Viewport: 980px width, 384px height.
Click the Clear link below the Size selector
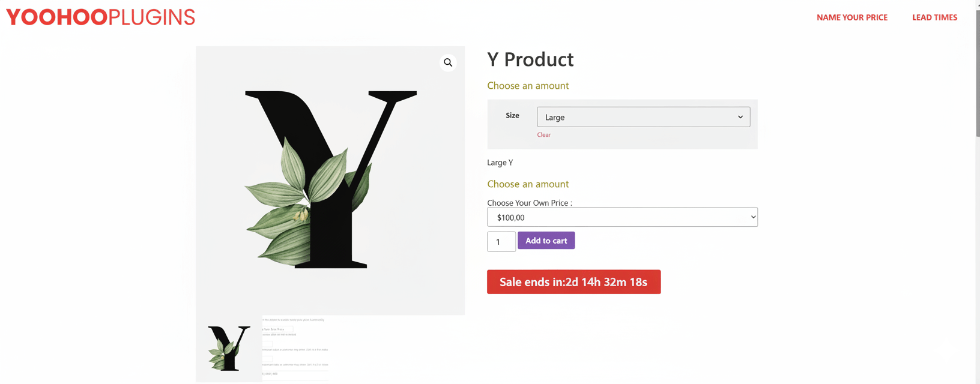coord(543,134)
